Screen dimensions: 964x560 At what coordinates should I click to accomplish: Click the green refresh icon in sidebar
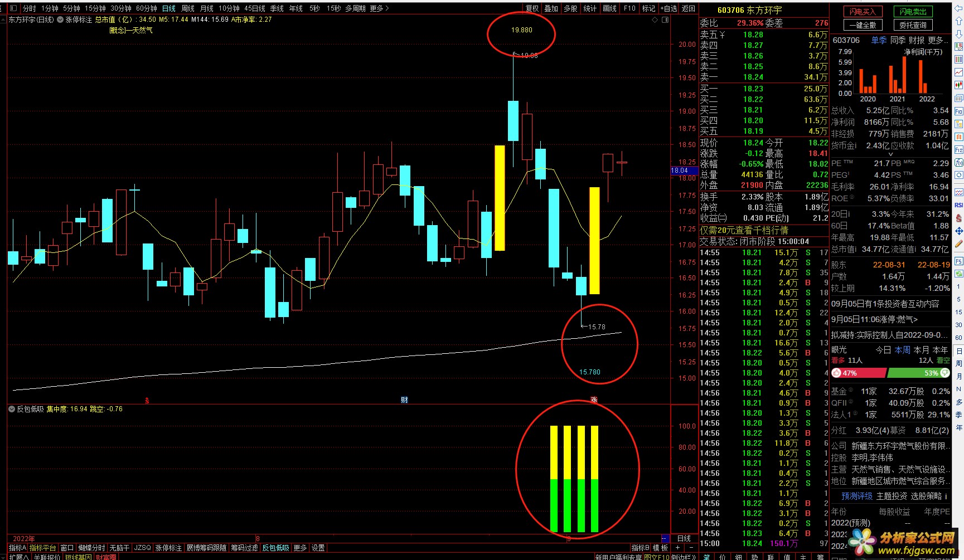(958, 274)
